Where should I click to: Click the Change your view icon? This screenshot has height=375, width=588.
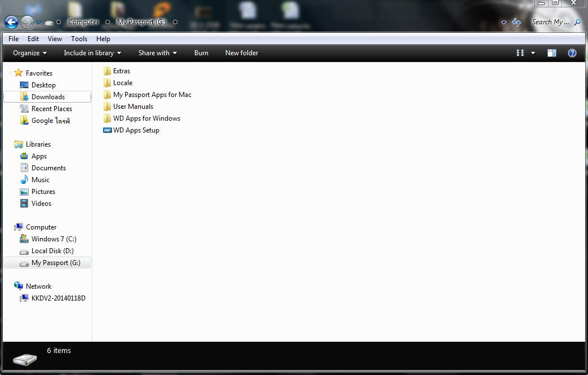(520, 53)
